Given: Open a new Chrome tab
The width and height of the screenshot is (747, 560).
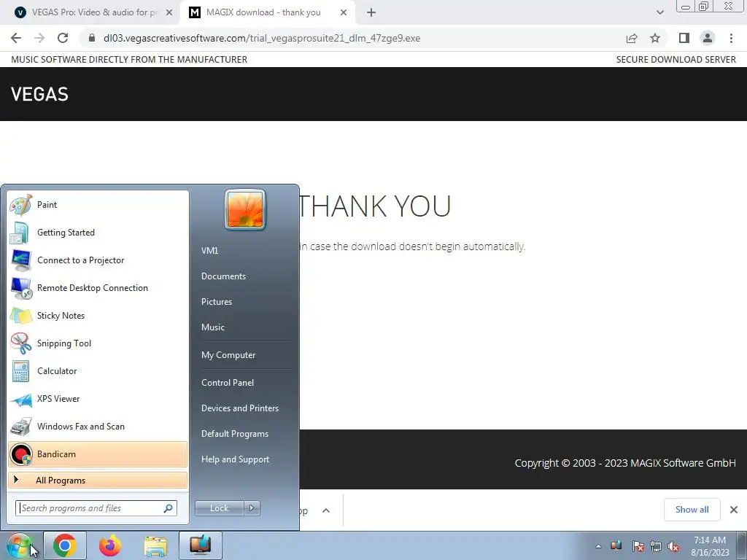Looking at the screenshot, I should coord(371,12).
